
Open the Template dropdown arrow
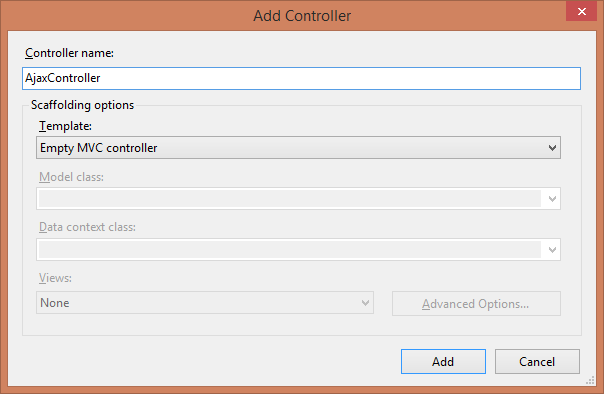tap(552, 148)
